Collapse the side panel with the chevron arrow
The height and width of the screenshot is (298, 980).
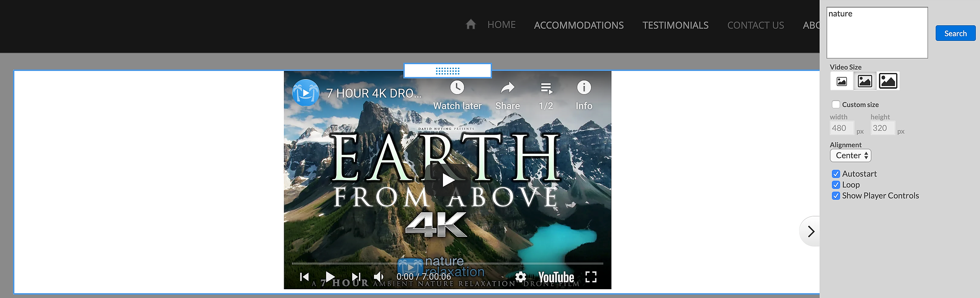point(810,231)
